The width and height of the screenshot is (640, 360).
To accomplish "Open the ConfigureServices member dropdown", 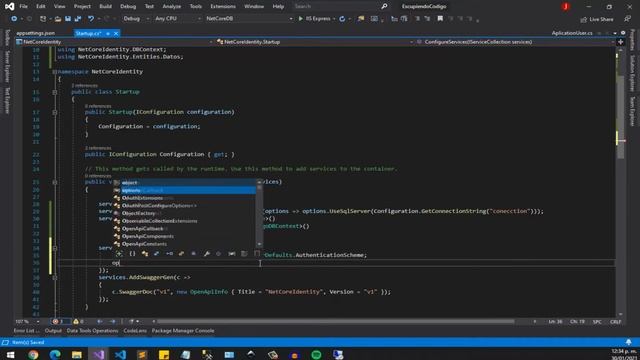I will point(516,42).
